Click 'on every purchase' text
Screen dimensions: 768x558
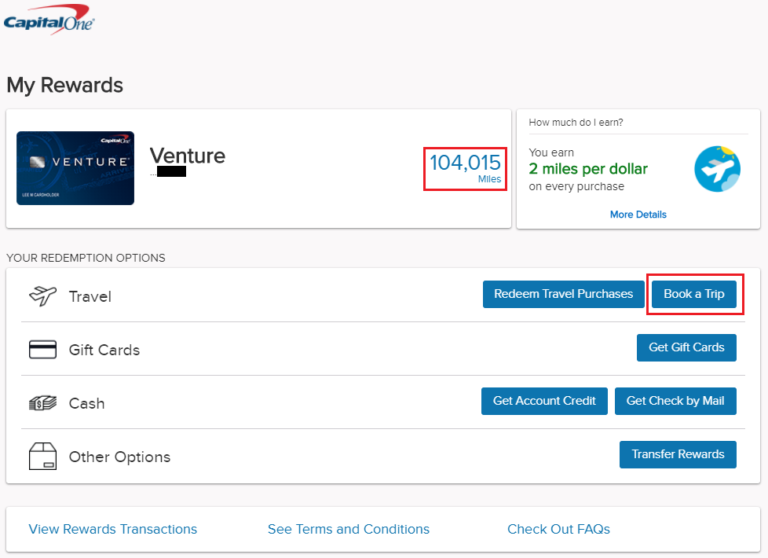(x=576, y=187)
